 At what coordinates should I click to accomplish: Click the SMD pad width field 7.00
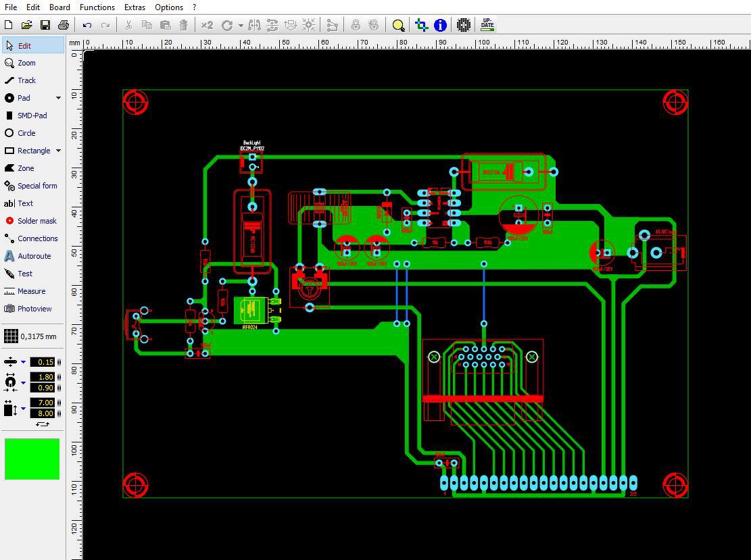click(43, 403)
